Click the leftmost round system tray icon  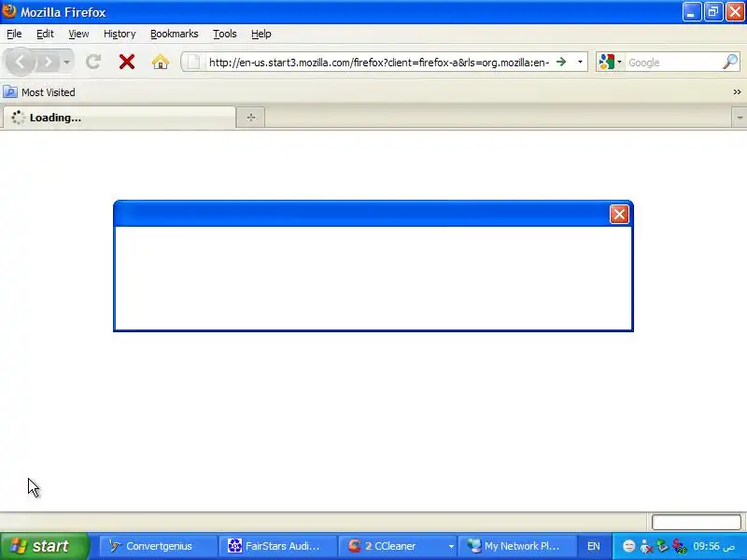(x=628, y=546)
